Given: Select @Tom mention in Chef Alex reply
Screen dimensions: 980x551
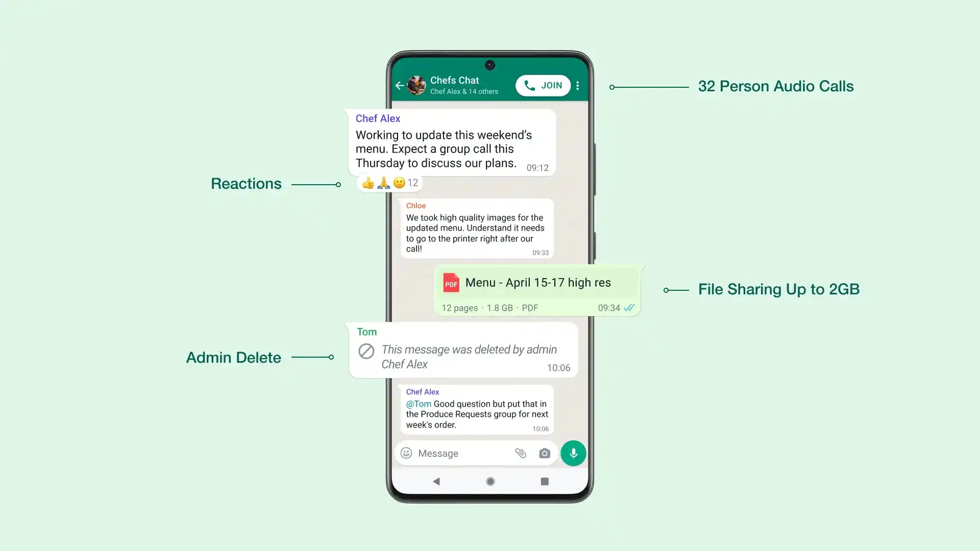Looking at the screenshot, I should pyautogui.click(x=418, y=404).
